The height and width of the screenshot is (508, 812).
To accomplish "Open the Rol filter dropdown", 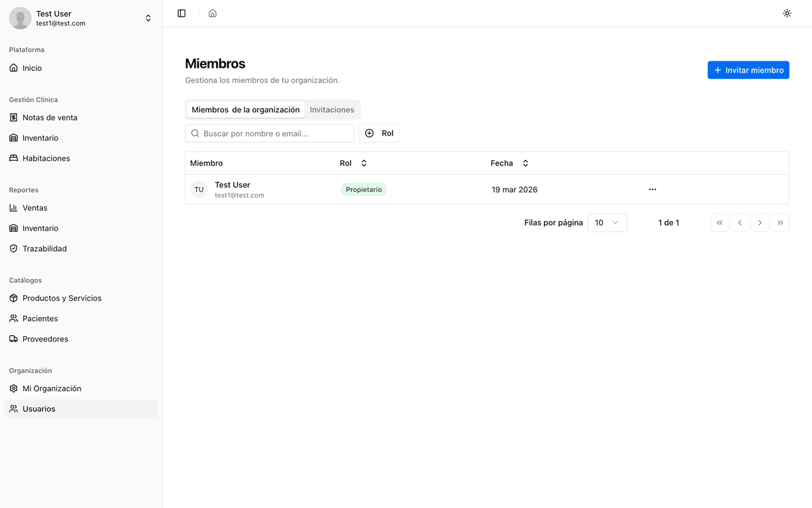I will pyautogui.click(x=379, y=133).
